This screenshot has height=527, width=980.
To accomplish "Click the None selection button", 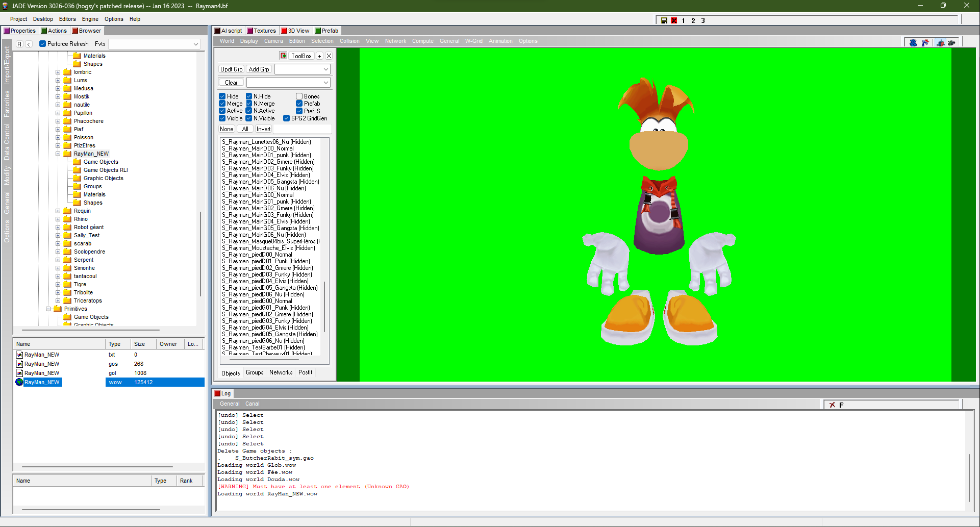I will 227,129.
